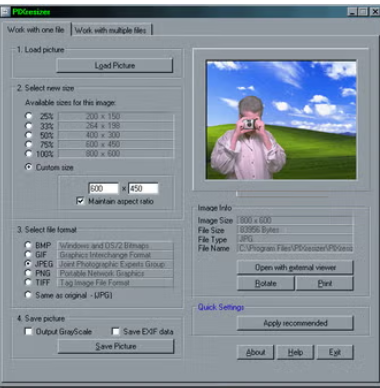Choose the JPEG file format

tap(28, 264)
